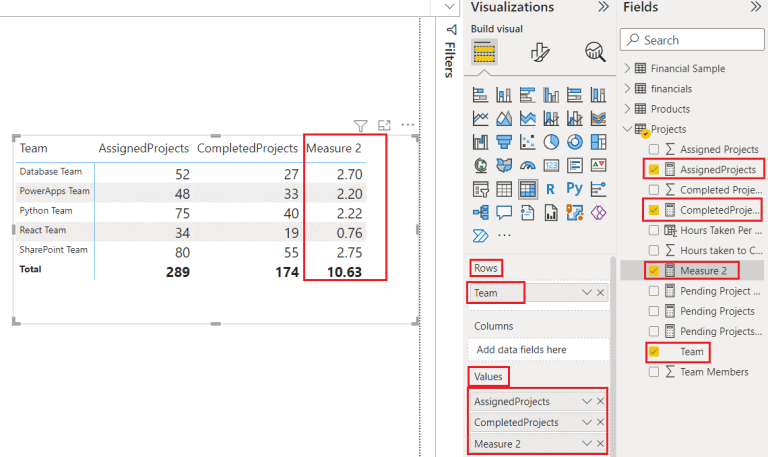Select the scatter chart visual
This screenshot has height=457, width=768.
click(528, 142)
